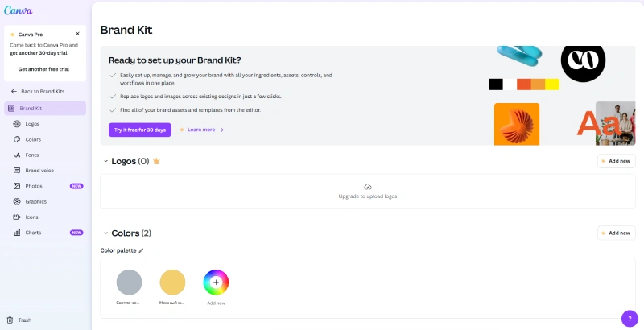Click the Colors palette sidebar icon
Viewport: 644px width, 330px height.
17,139
